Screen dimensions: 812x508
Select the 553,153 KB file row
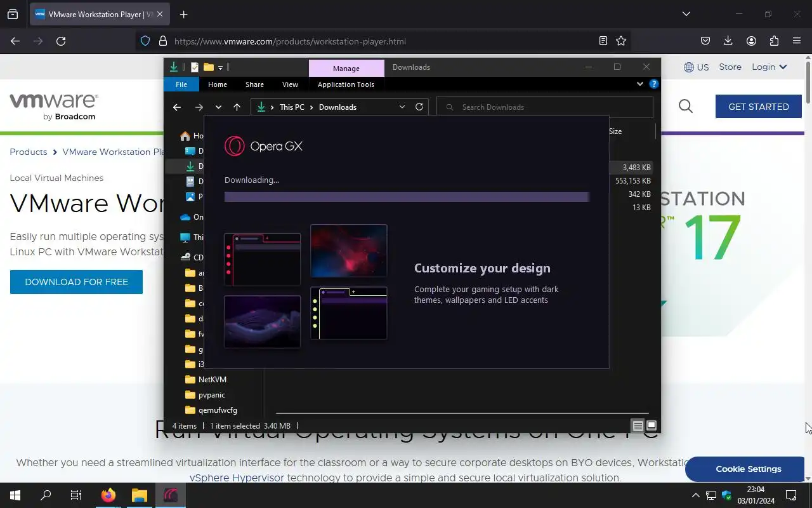pyautogui.click(x=632, y=181)
